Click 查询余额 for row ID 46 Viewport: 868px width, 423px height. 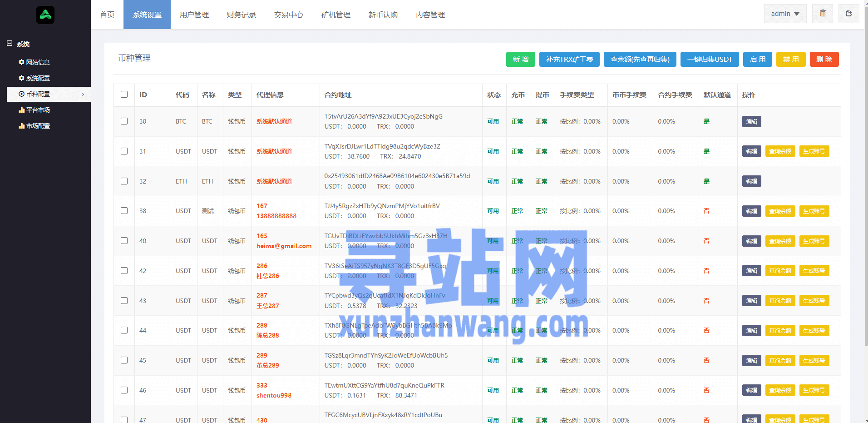click(780, 390)
